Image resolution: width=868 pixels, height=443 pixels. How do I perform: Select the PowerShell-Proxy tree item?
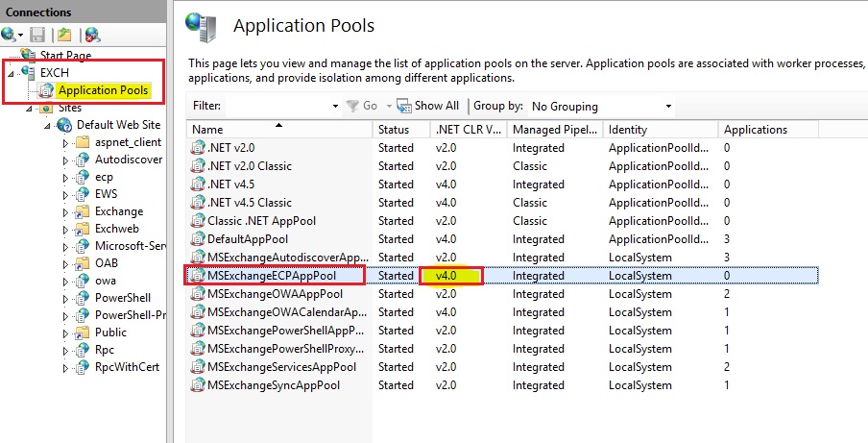tap(130, 315)
